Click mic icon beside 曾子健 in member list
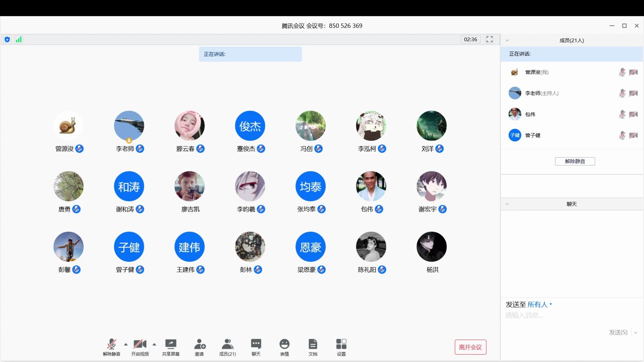 coord(622,135)
